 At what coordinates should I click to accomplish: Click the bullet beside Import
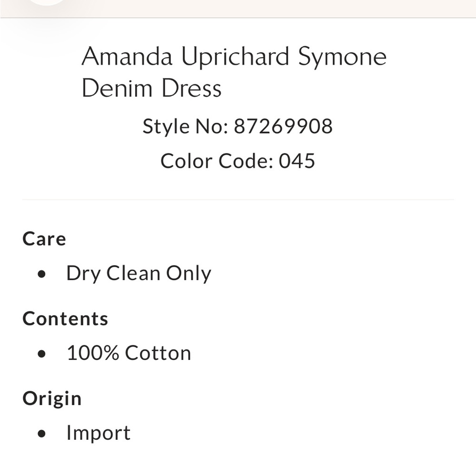[x=43, y=434]
